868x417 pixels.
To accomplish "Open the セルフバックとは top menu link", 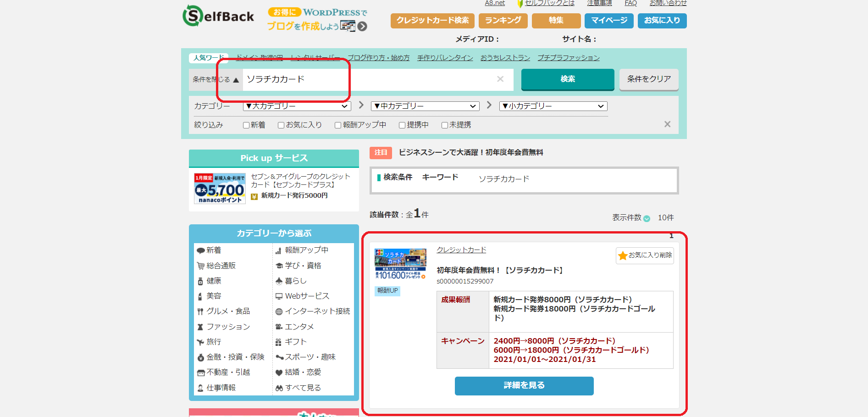I will click(x=549, y=3).
